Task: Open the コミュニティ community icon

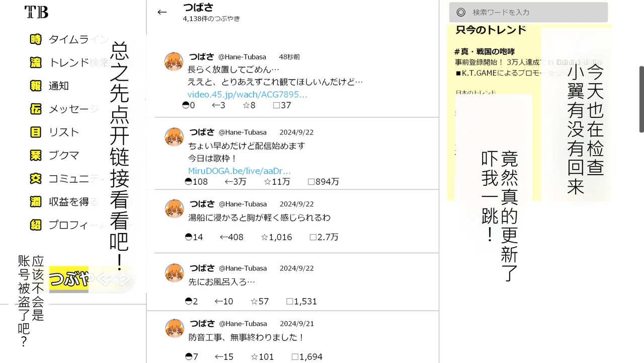Action: (36, 178)
